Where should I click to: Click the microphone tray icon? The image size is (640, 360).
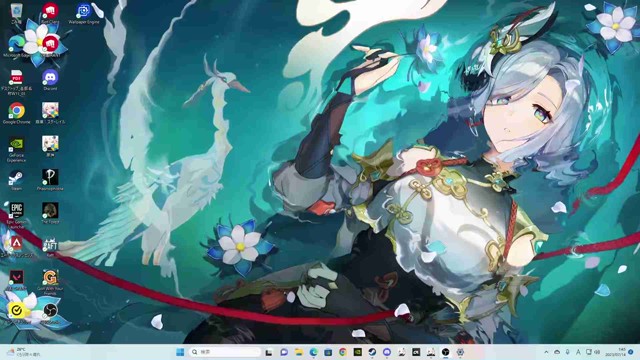(x=567, y=352)
